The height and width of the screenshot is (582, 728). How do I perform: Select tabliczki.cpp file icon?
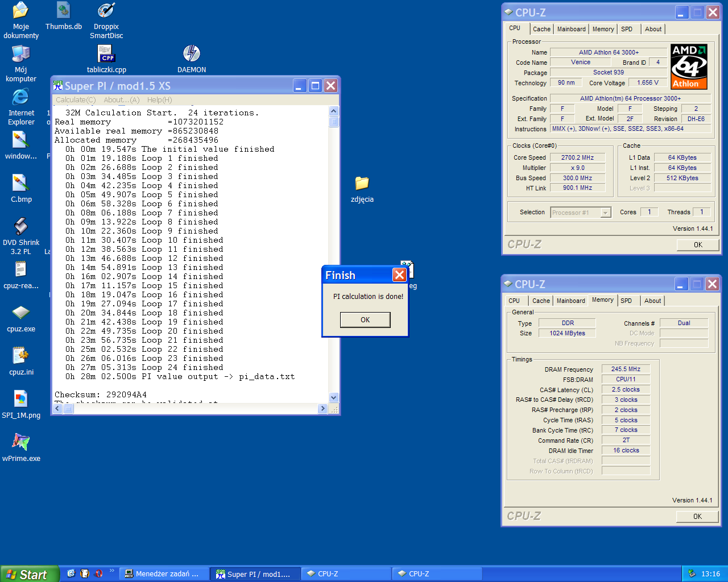(x=106, y=59)
